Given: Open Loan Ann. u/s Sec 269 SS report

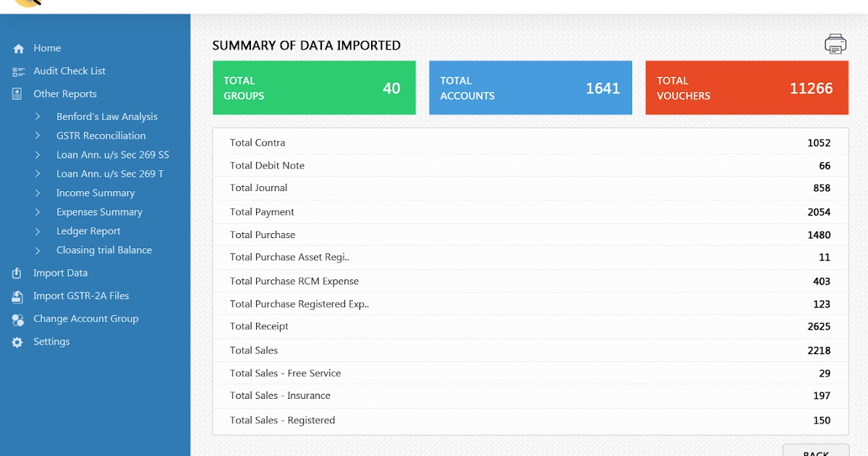Looking at the screenshot, I should click(x=112, y=154).
